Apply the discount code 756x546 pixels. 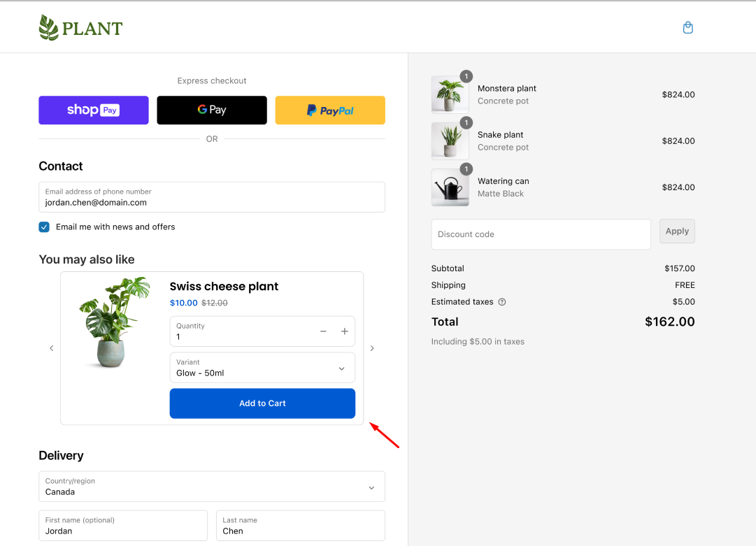tap(677, 231)
